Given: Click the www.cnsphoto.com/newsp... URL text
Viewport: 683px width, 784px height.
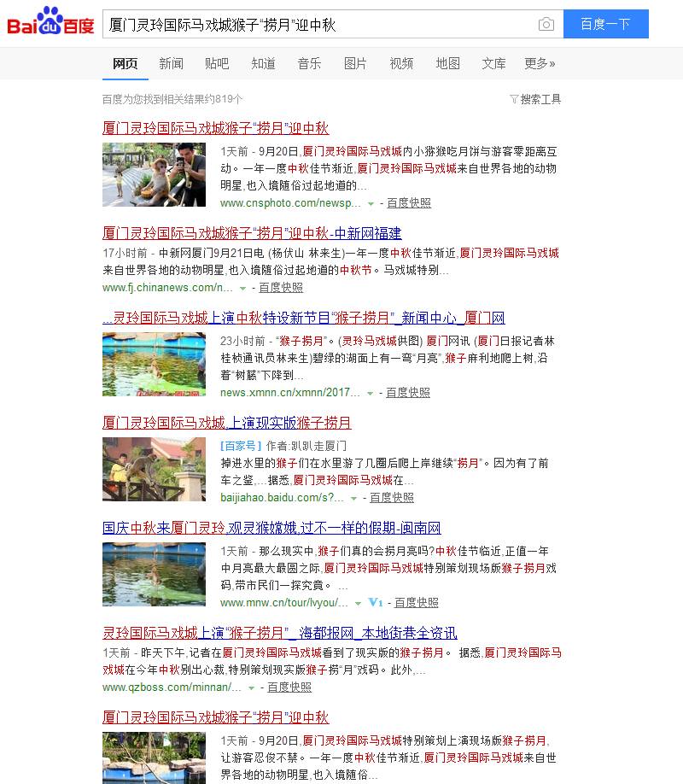Looking at the screenshot, I should point(290,203).
